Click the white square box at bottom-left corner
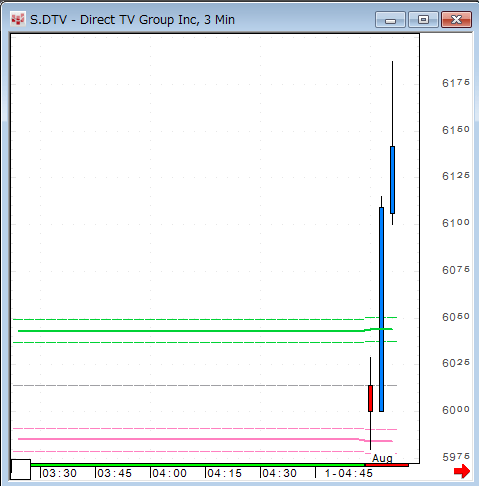The height and width of the screenshot is (486, 479). [21, 469]
